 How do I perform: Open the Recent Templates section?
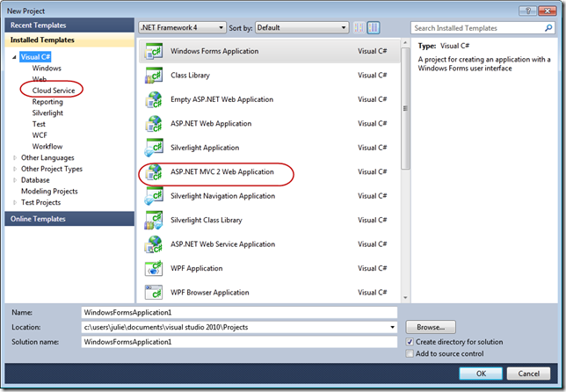(69, 25)
